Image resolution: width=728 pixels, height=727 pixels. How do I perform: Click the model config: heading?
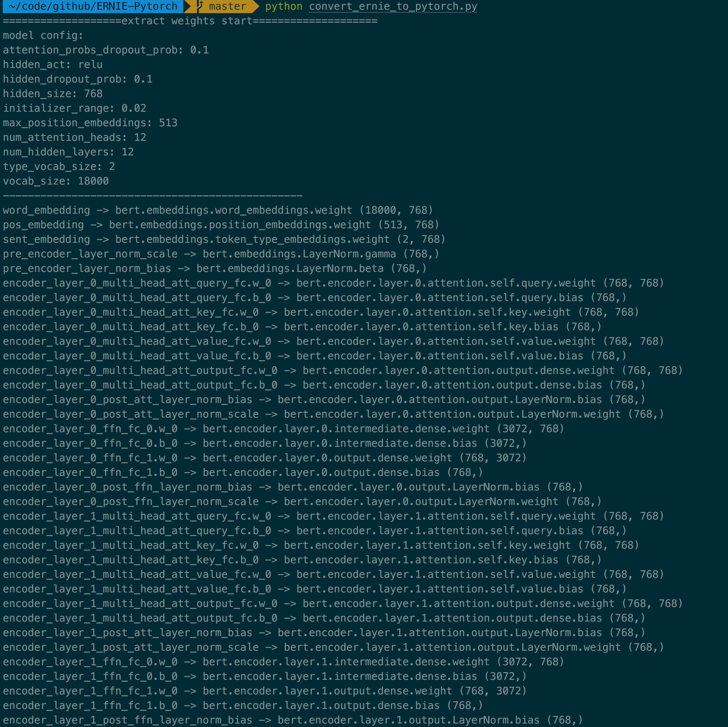point(43,35)
